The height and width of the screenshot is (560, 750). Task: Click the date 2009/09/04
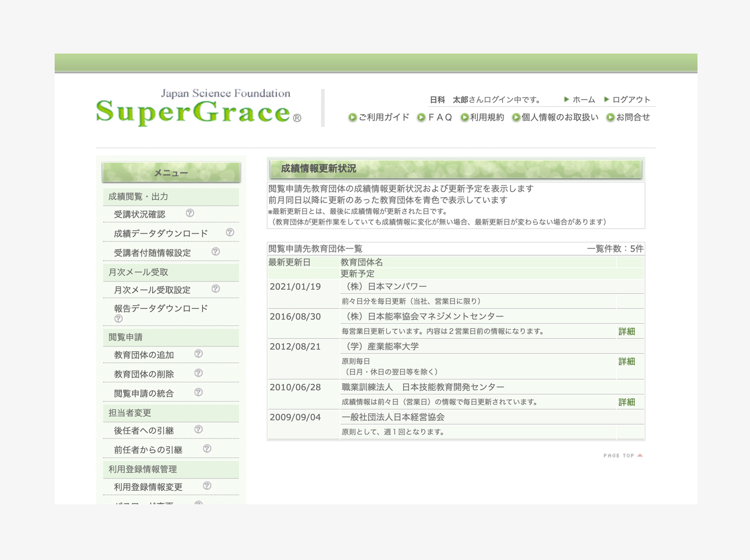295,417
